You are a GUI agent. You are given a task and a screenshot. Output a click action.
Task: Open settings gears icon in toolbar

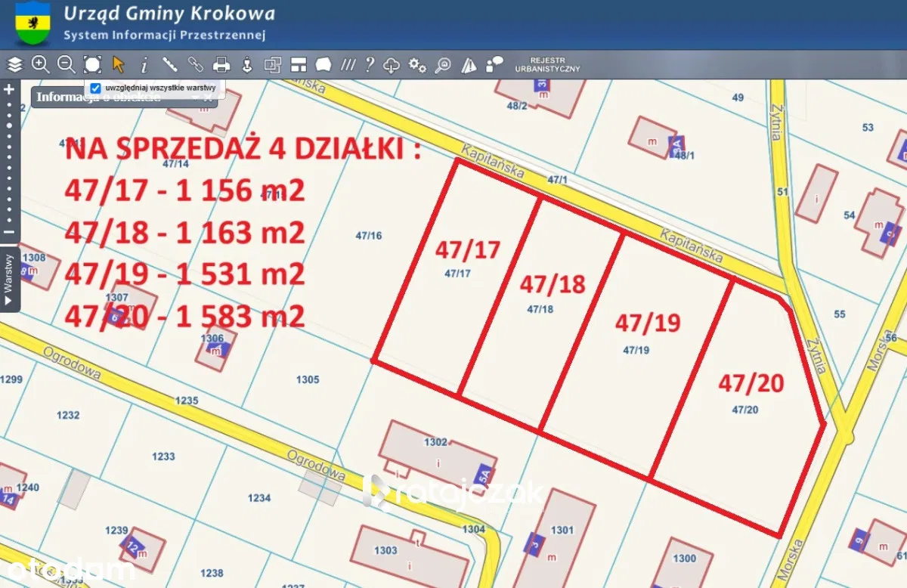[417, 65]
